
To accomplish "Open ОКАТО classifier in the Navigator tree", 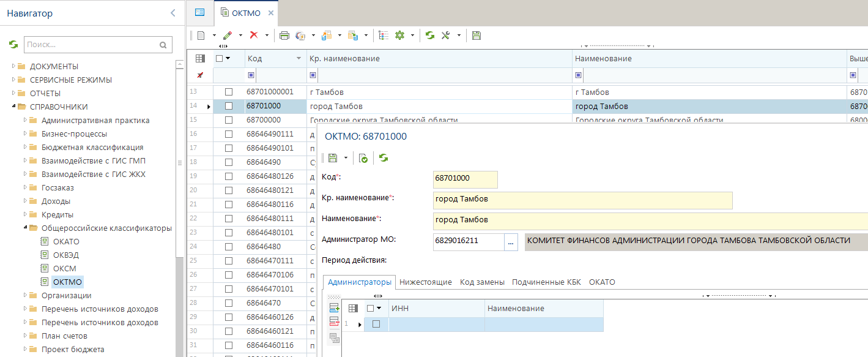I will click(66, 241).
